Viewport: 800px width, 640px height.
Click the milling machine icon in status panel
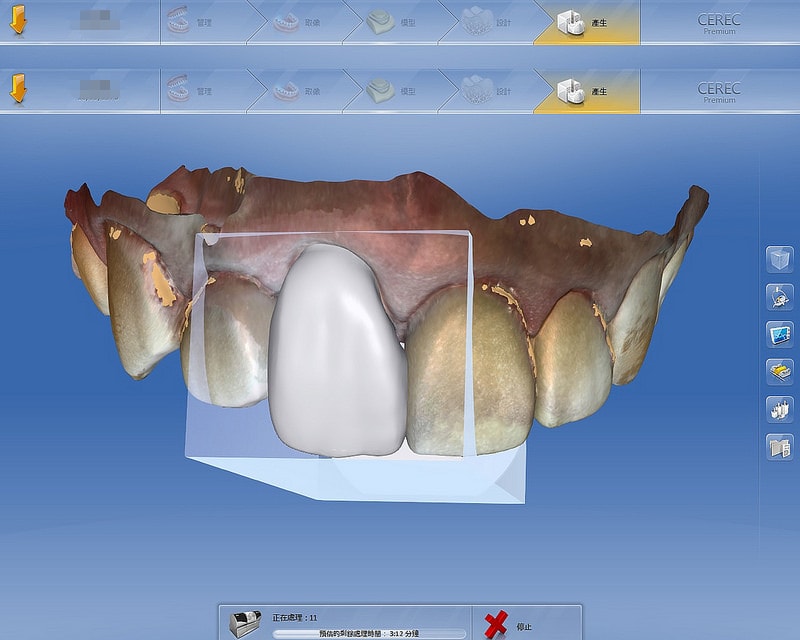click(244, 623)
